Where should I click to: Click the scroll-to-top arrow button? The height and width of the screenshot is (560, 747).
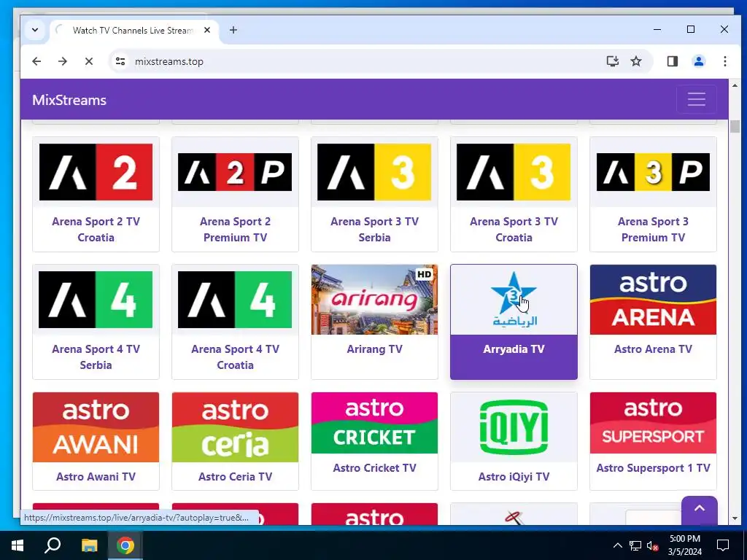click(699, 510)
